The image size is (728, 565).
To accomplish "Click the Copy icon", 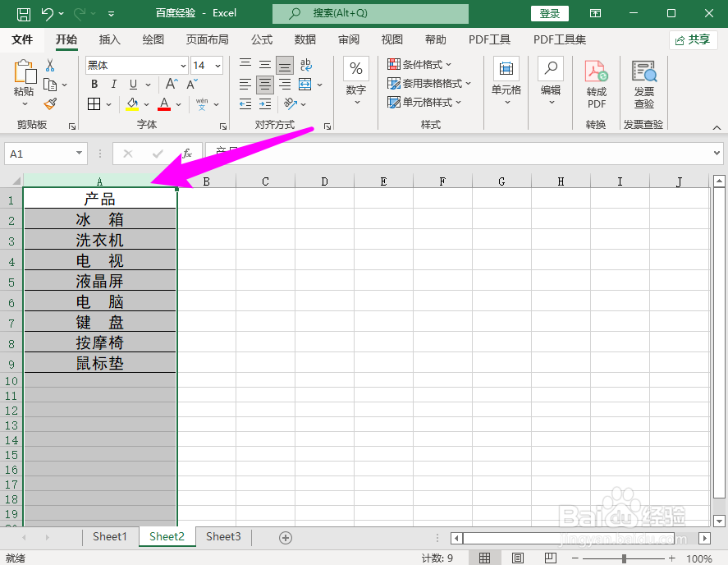I will tap(50, 85).
